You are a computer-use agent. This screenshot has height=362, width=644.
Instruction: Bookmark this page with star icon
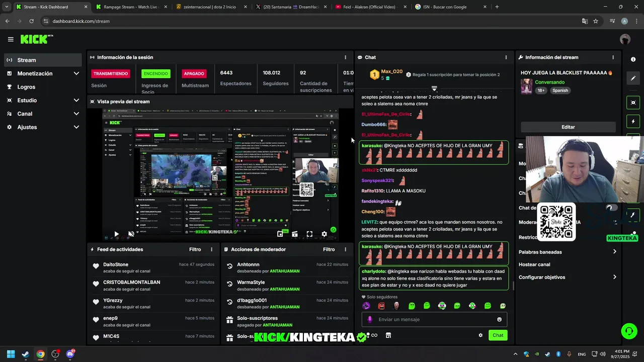pyautogui.click(x=596, y=21)
